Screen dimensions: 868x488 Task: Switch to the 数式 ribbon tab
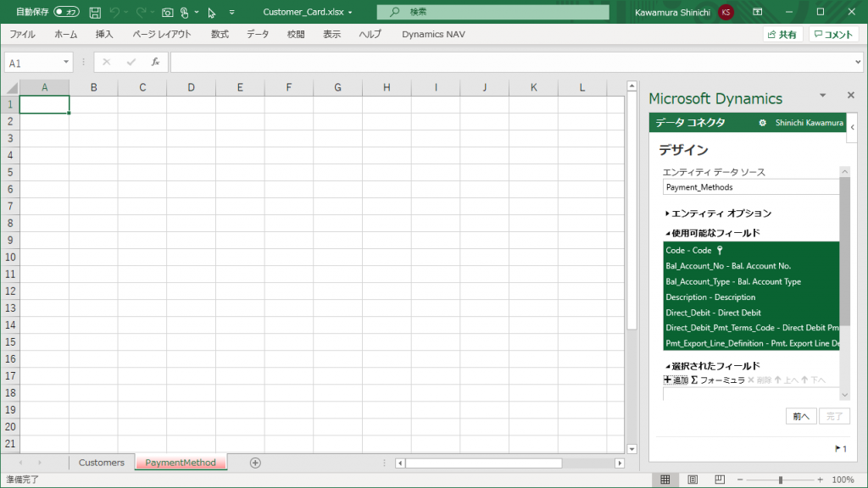coord(220,34)
